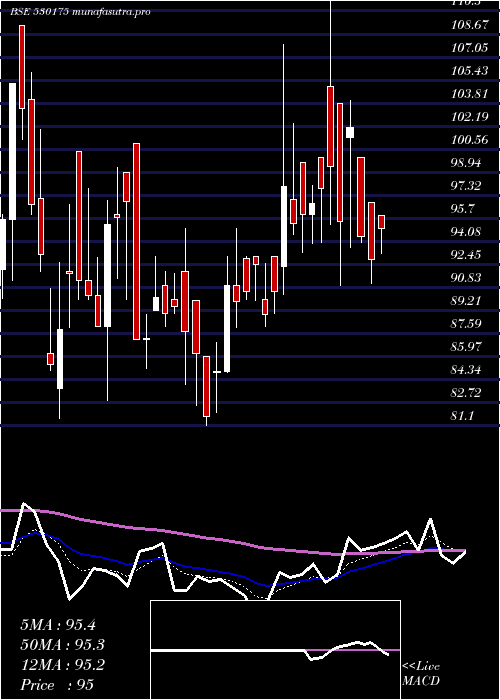Screen dimensions: 500x700
Task: Click the 'BSE 530175 munafasutra.pro' title text
Action: [x=80, y=12]
